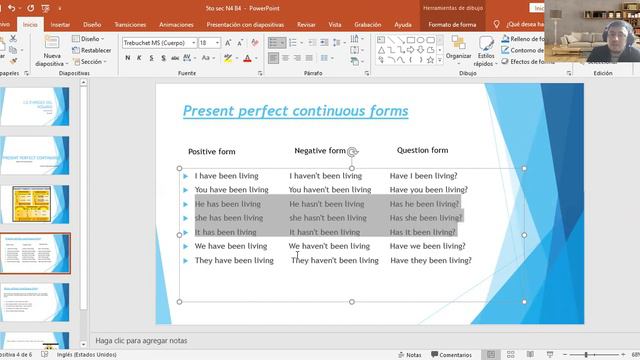Toggle bold N formatting
640x360 pixels.
click(128, 58)
